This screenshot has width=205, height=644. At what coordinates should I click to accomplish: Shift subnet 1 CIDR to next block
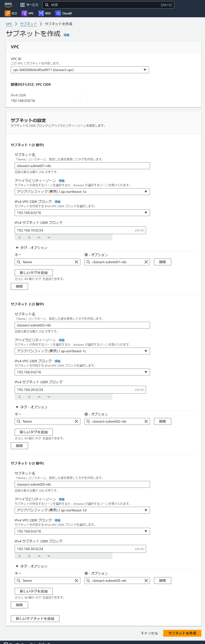(x=29, y=238)
